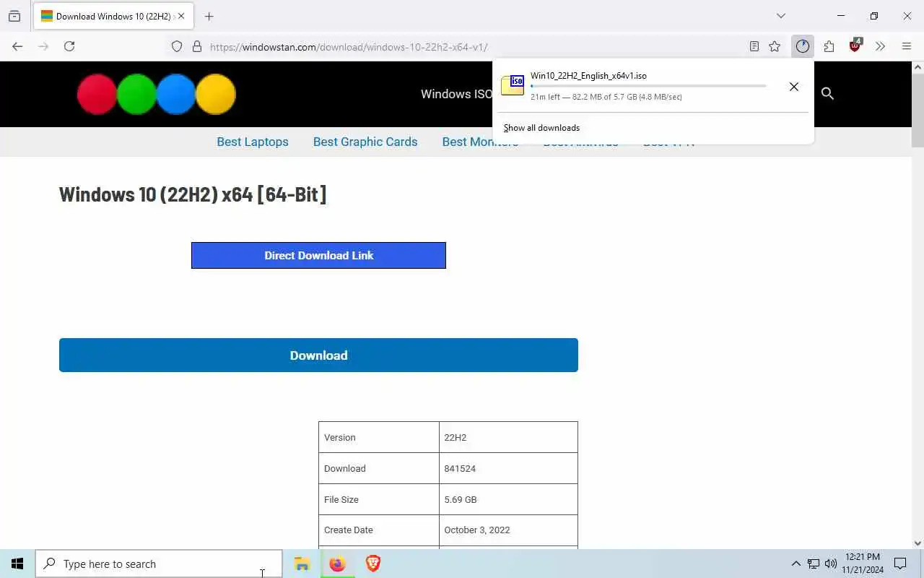
Task: Toggle the downloads panel button
Action: [803, 46]
